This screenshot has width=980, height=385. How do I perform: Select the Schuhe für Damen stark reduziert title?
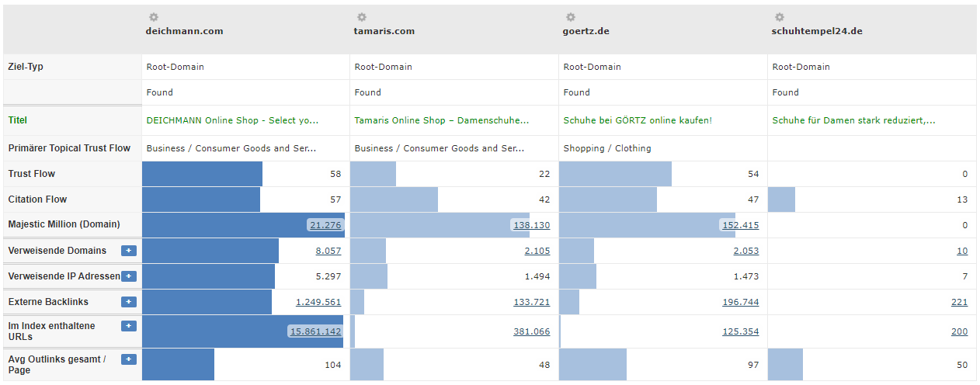(x=854, y=120)
